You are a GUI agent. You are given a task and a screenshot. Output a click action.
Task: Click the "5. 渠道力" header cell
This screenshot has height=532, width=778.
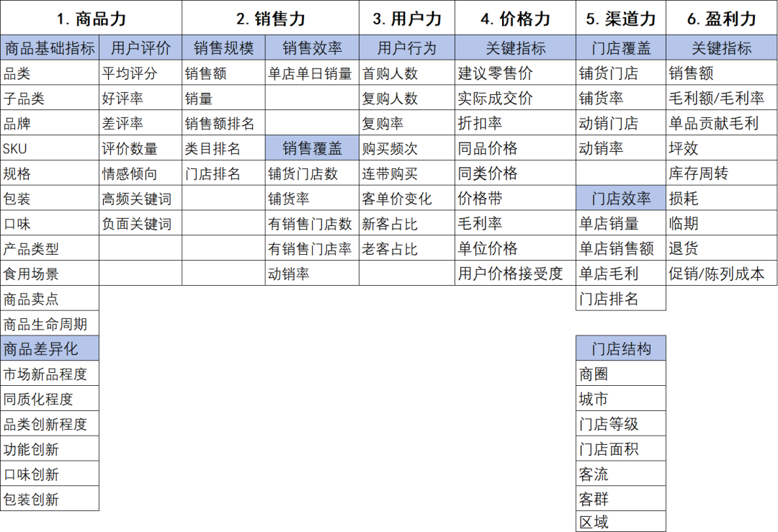click(x=621, y=18)
